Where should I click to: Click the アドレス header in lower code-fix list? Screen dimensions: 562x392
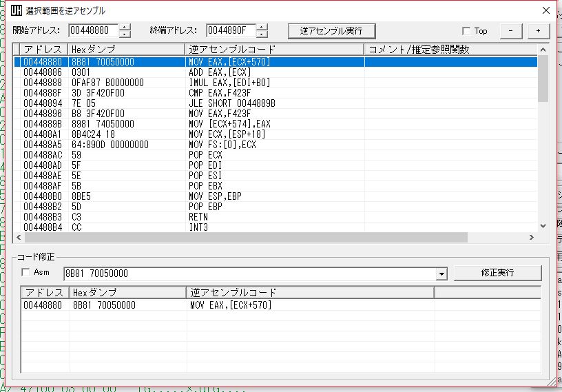pos(45,293)
